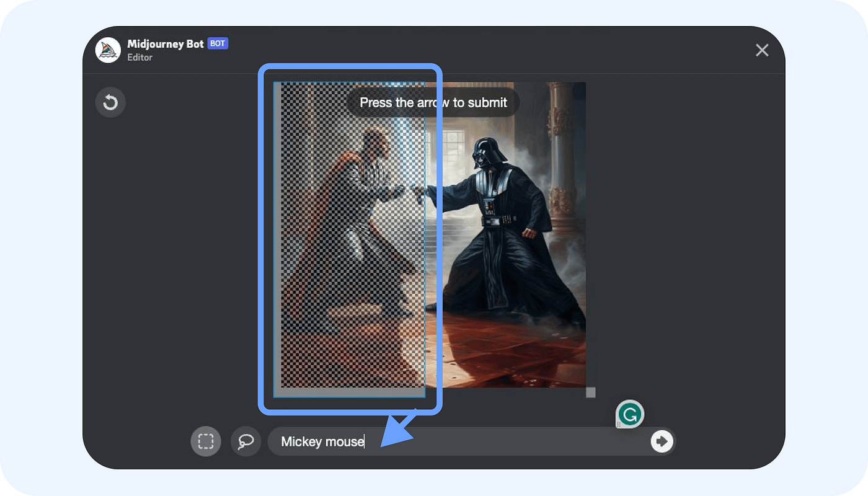The height and width of the screenshot is (496, 868).
Task: Select the lasso selection tool
Action: (x=246, y=441)
